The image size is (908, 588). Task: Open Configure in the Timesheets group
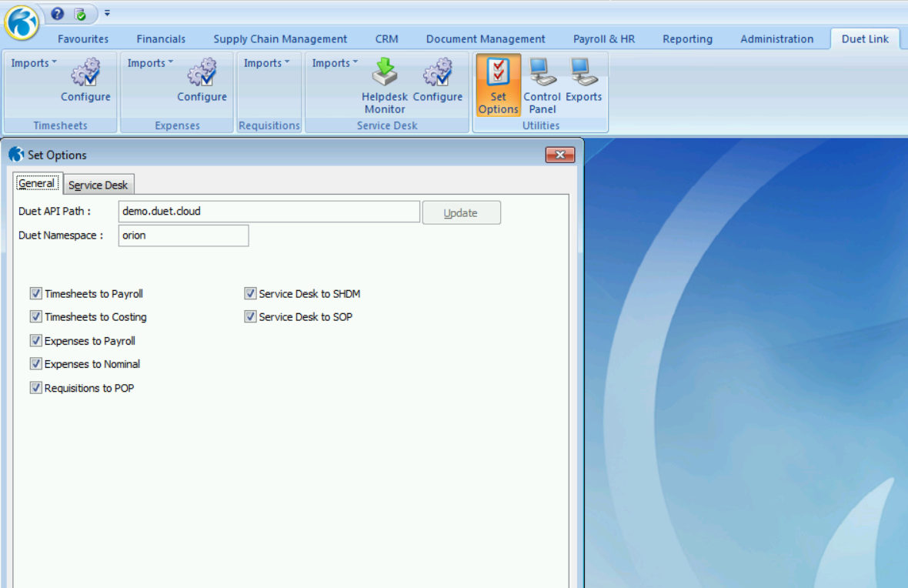85,81
